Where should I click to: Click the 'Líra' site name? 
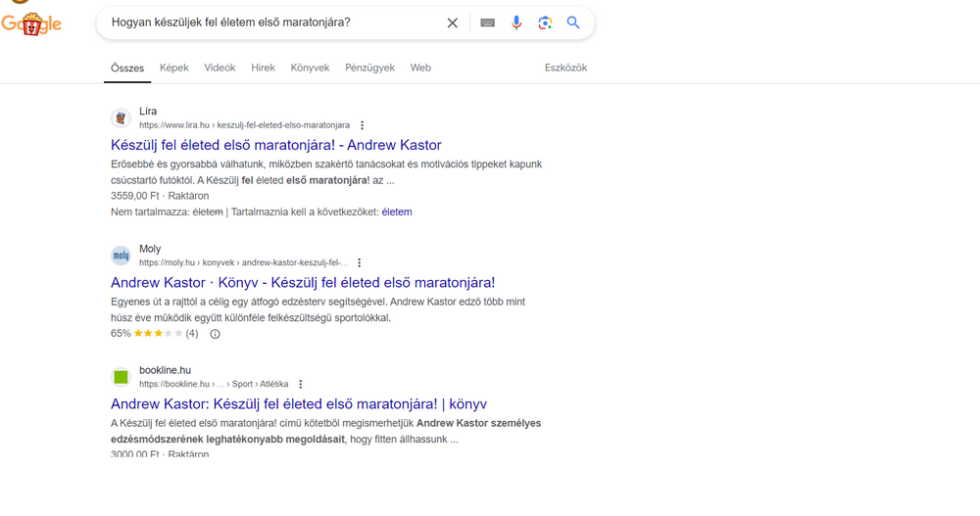coord(148,112)
